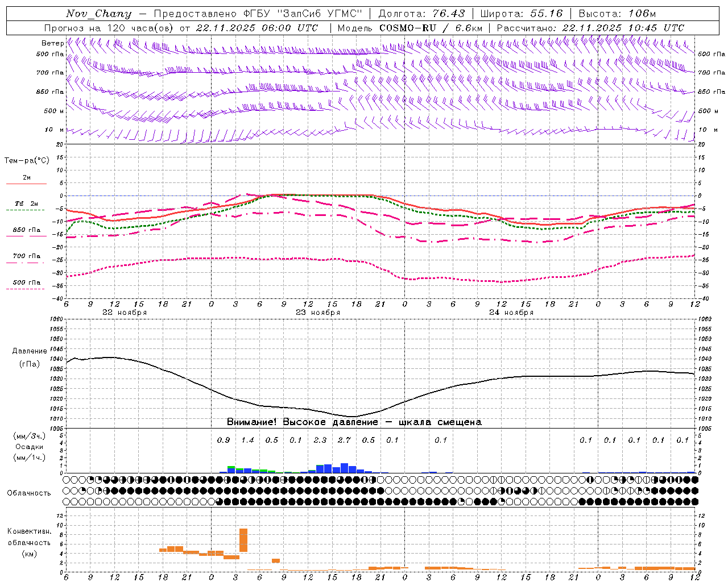Click the precipitation value '2.3'
Viewport: 728px width, 582px height.
[x=320, y=440]
